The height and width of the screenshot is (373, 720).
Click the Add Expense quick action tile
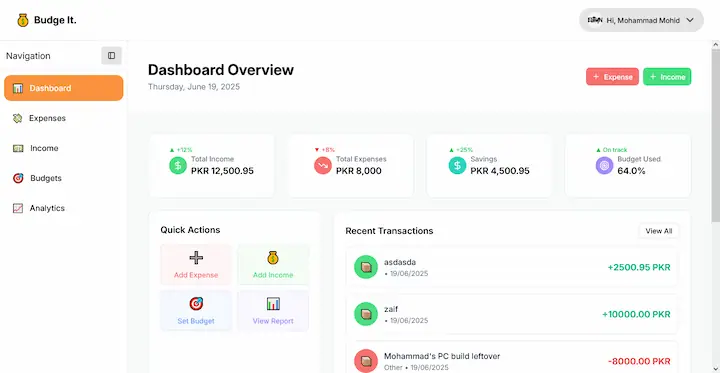coord(196,265)
